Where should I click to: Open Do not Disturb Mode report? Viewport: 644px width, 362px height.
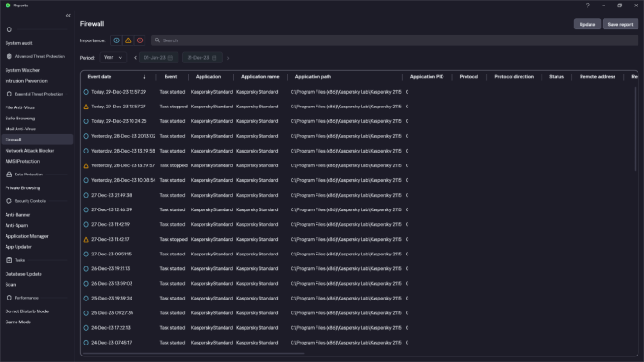[27, 311]
